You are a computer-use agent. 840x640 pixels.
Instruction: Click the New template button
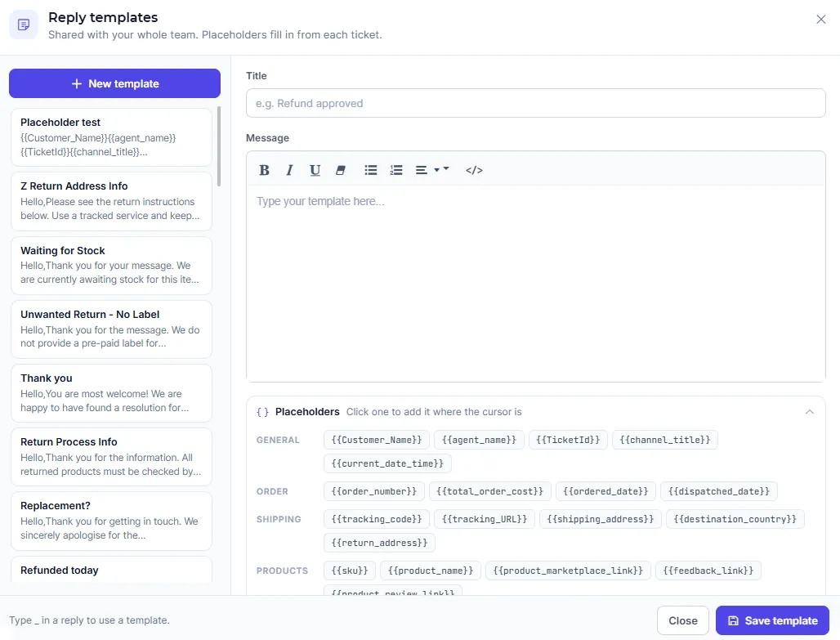(114, 83)
